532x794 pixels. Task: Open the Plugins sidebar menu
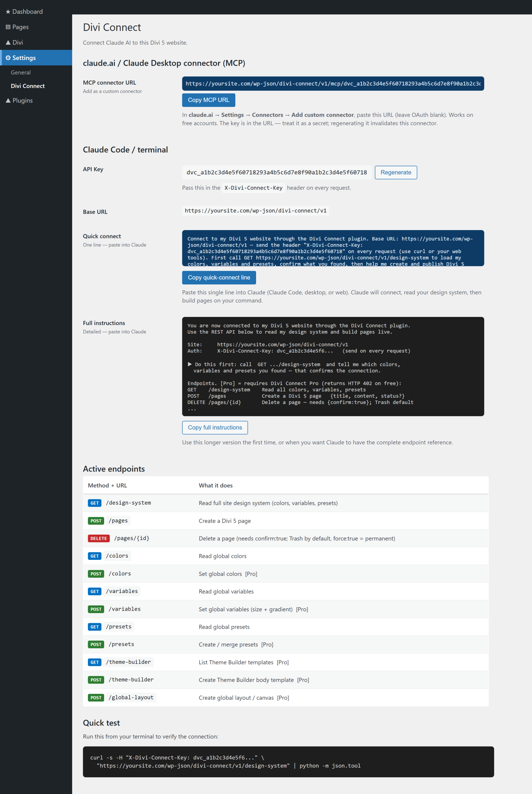pyautogui.click(x=36, y=100)
